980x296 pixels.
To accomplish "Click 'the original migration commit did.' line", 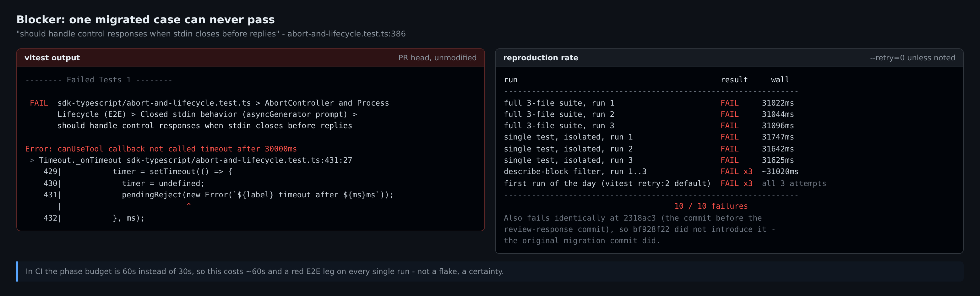I will point(582,241).
